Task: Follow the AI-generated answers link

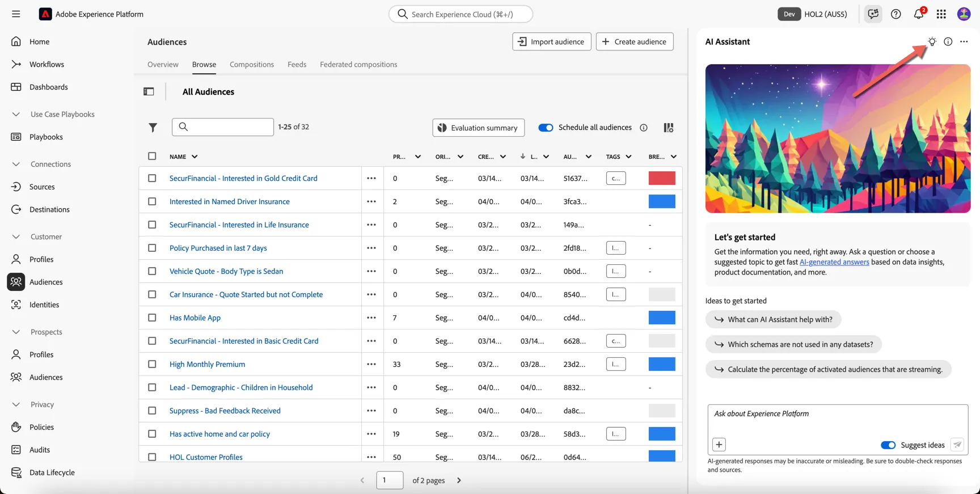Action: [834, 262]
